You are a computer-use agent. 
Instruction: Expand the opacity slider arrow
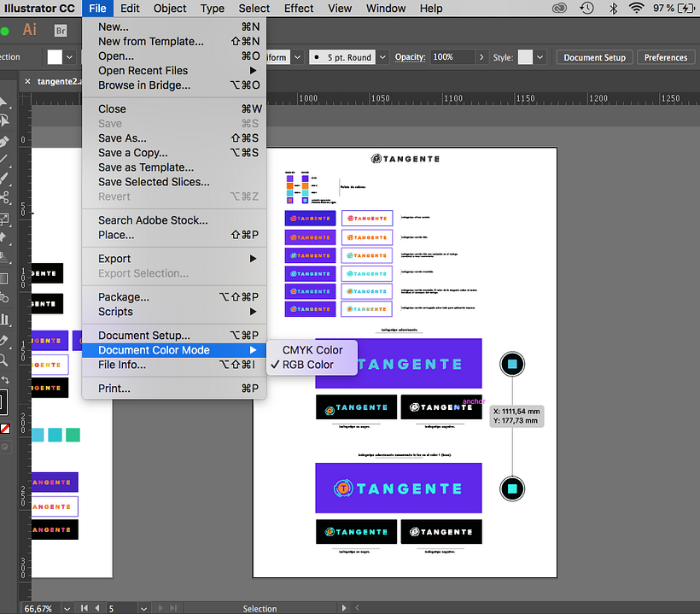481,57
